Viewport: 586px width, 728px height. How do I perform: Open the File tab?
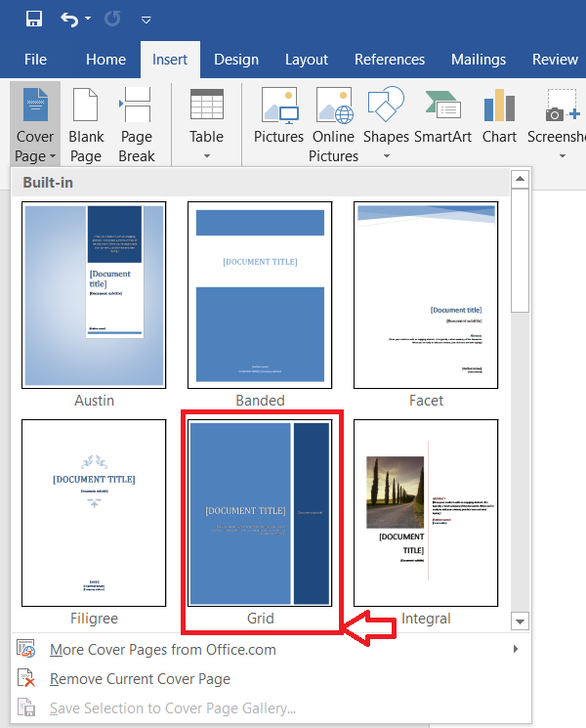[x=35, y=60]
